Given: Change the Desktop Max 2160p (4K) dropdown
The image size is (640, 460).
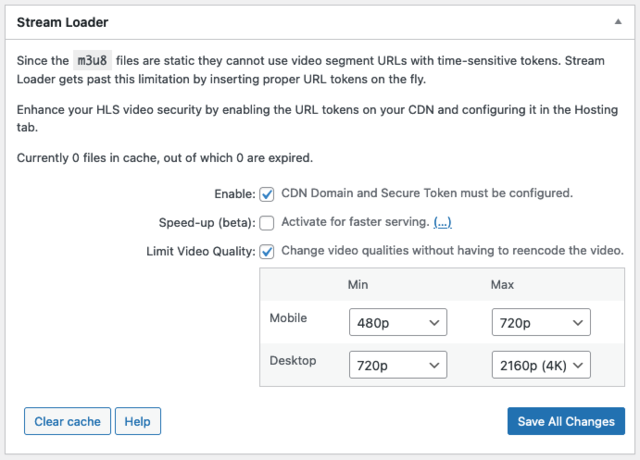Looking at the screenshot, I should 541,366.
